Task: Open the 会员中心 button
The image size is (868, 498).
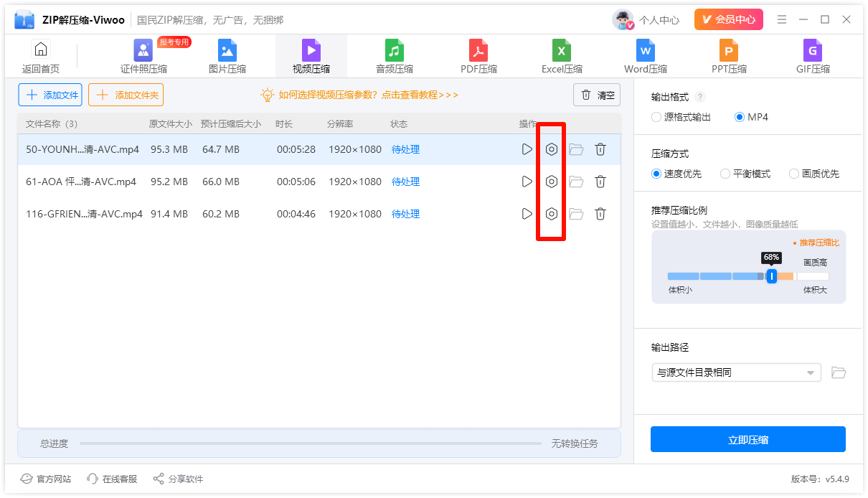Action: [729, 19]
